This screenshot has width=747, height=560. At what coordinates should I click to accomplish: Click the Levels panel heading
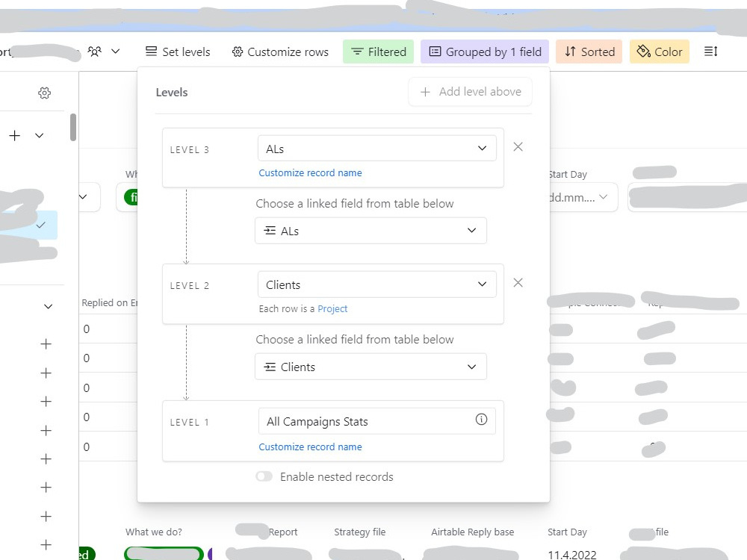click(x=172, y=93)
